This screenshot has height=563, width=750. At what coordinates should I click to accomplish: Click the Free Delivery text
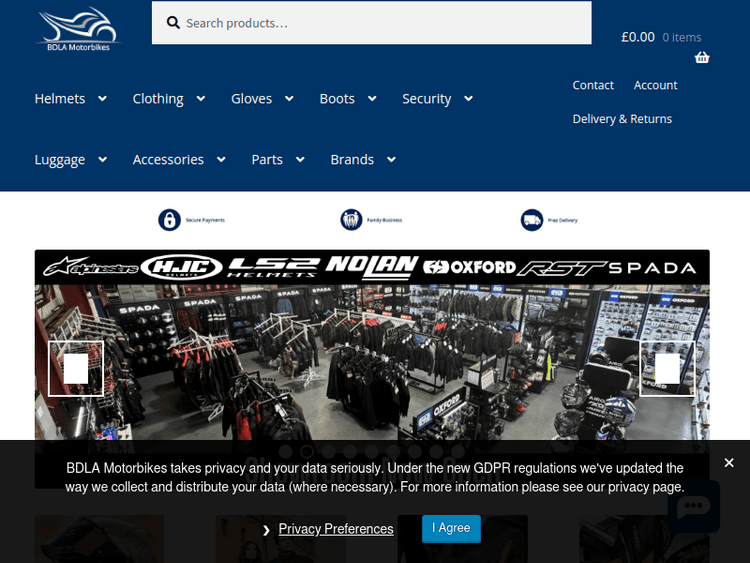pos(562,221)
